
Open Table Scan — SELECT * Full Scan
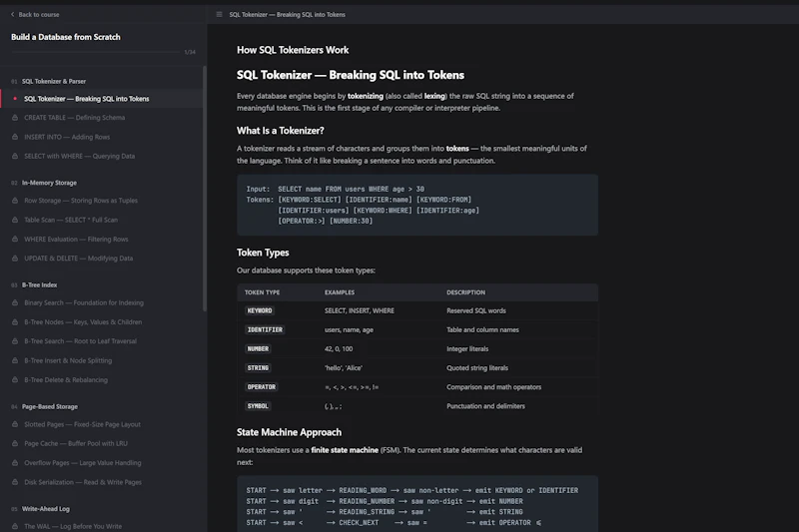pos(71,220)
